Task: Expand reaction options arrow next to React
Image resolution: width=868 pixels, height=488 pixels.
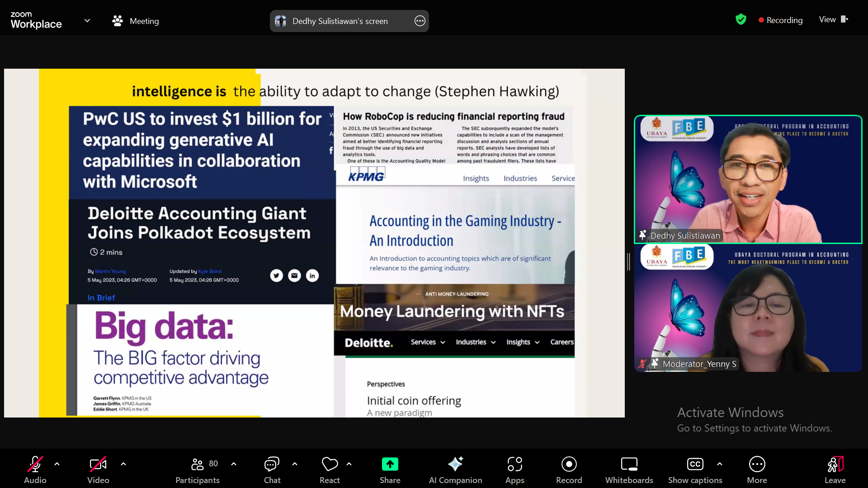Action: pos(349,464)
